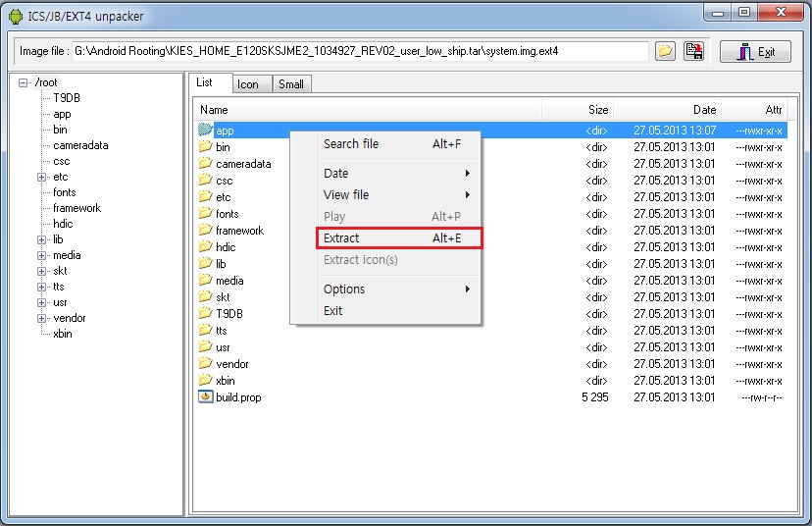Switch to the Small view tab
Screen dimensions: 812x526
point(291,84)
